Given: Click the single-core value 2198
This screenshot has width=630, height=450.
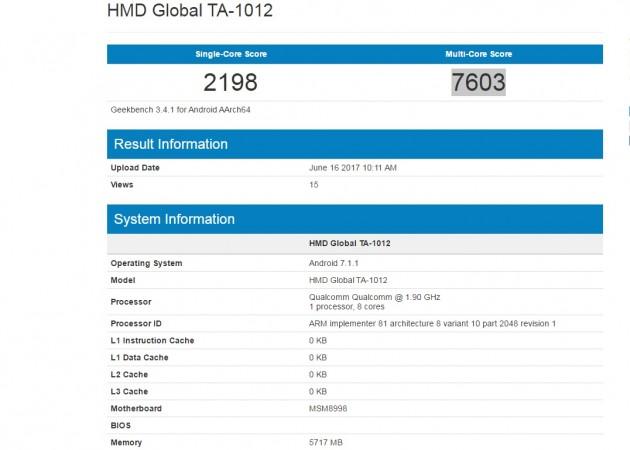Looking at the screenshot, I should (x=230, y=82).
